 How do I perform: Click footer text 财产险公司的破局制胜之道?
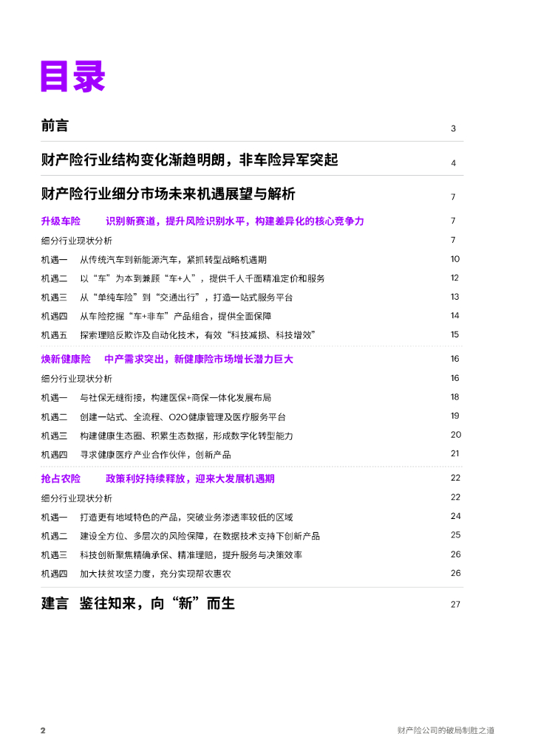446,730
